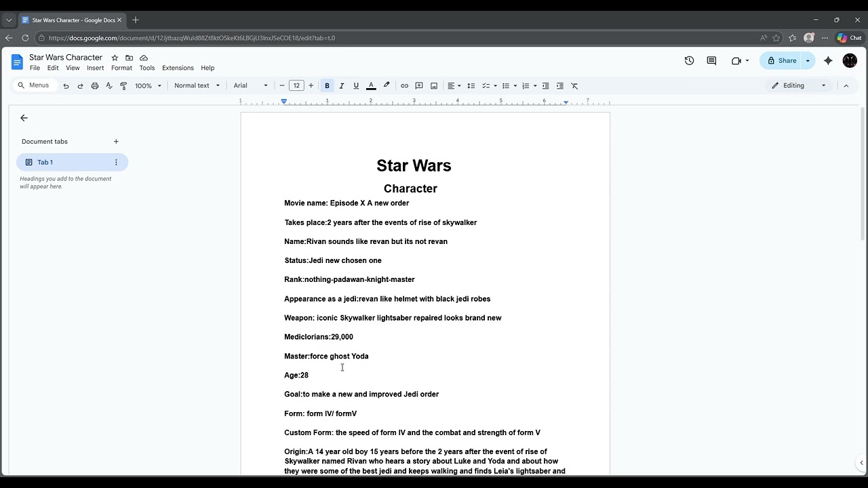Add a comment using toolbar icon
This screenshot has width=868, height=488.
point(419,86)
